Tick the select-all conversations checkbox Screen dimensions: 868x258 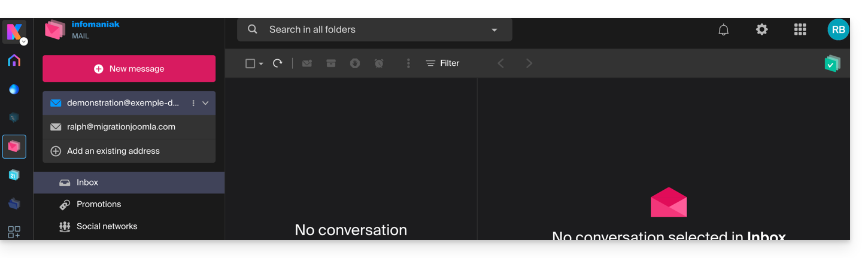[x=250, y=63]
